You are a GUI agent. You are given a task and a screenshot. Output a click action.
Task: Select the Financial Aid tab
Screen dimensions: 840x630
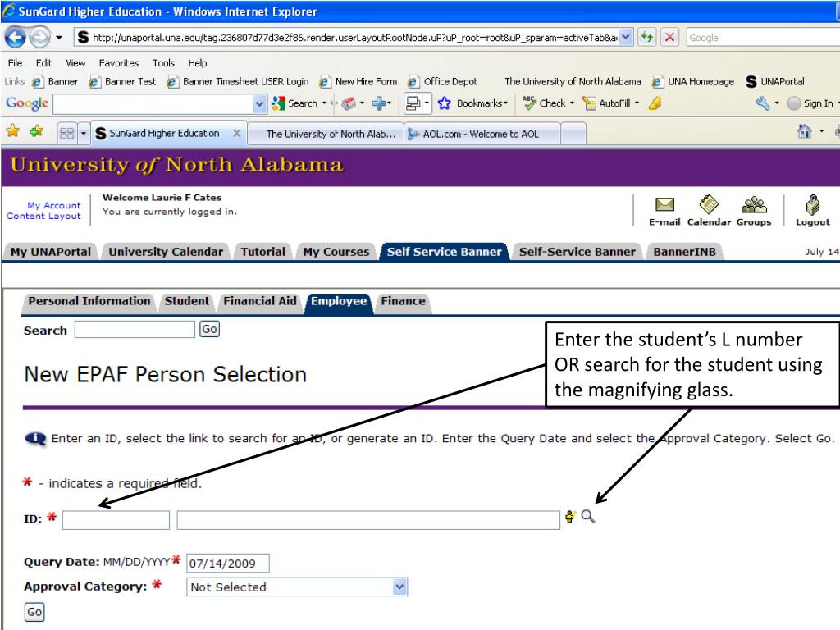point(260,301)
